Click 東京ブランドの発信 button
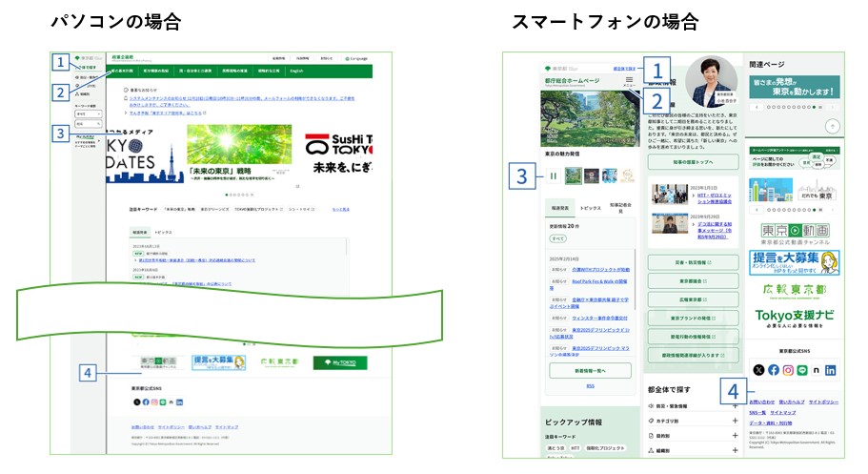Screen dimensions: 868x474 tap(693, 319)
